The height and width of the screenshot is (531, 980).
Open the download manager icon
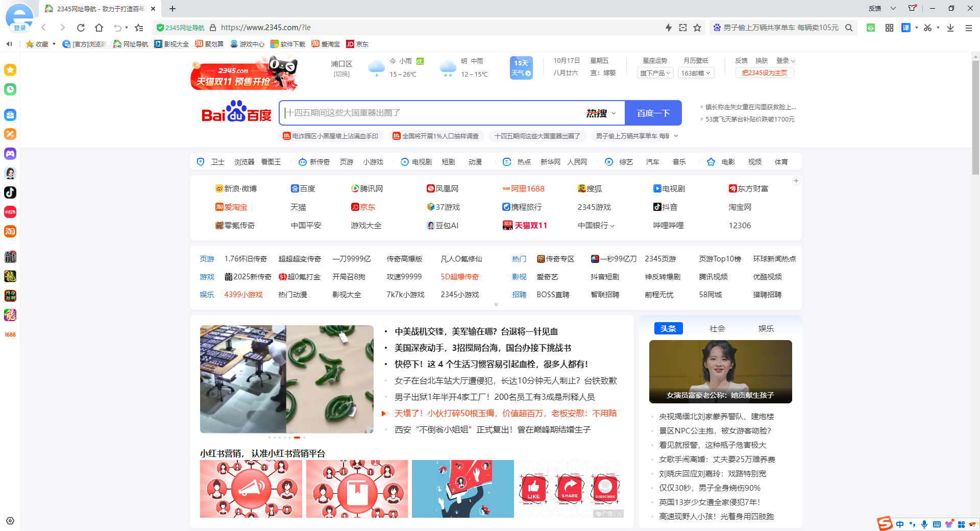tap(950, 28)
